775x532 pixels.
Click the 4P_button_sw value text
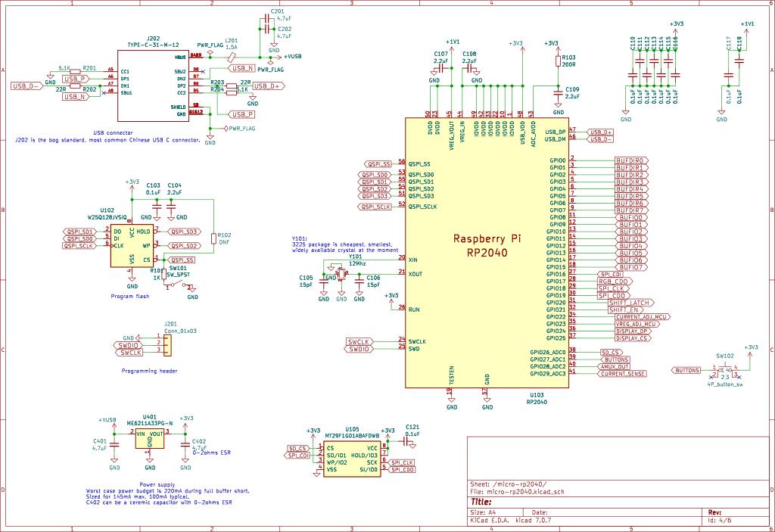(725, 384)
